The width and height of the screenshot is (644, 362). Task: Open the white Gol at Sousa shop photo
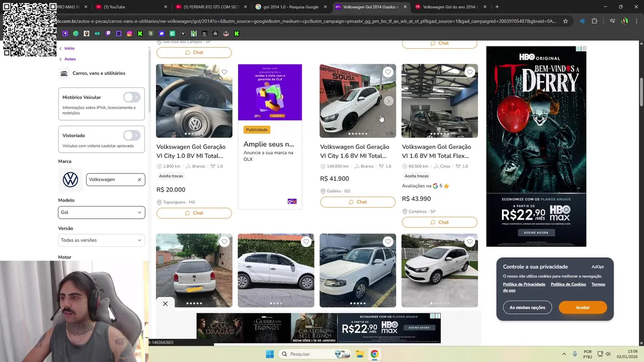tap(358, 101)
